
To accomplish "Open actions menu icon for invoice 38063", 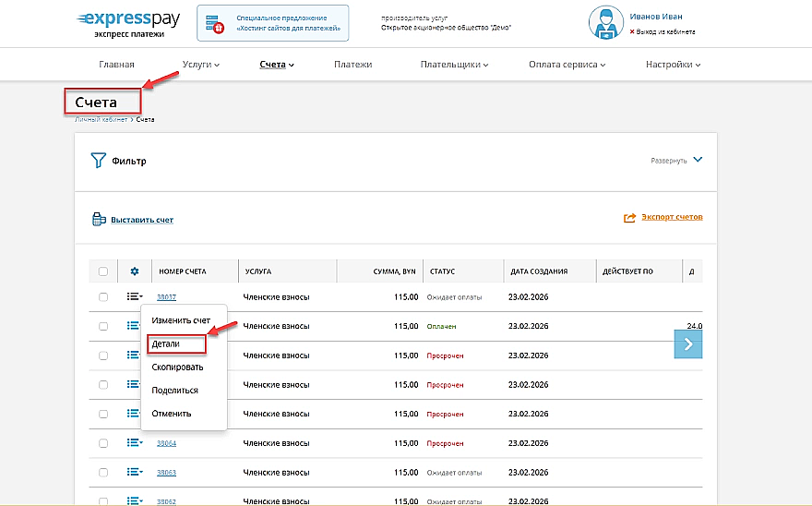I will point(134,473).
